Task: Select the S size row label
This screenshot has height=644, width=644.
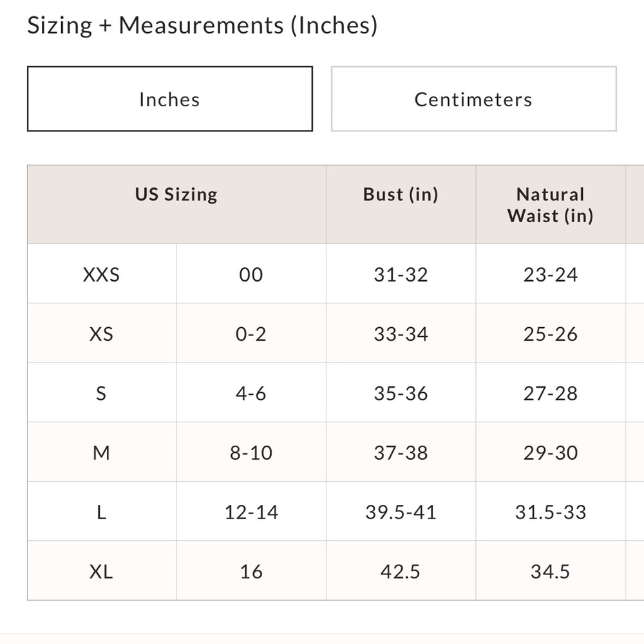Action: [102, 393]
